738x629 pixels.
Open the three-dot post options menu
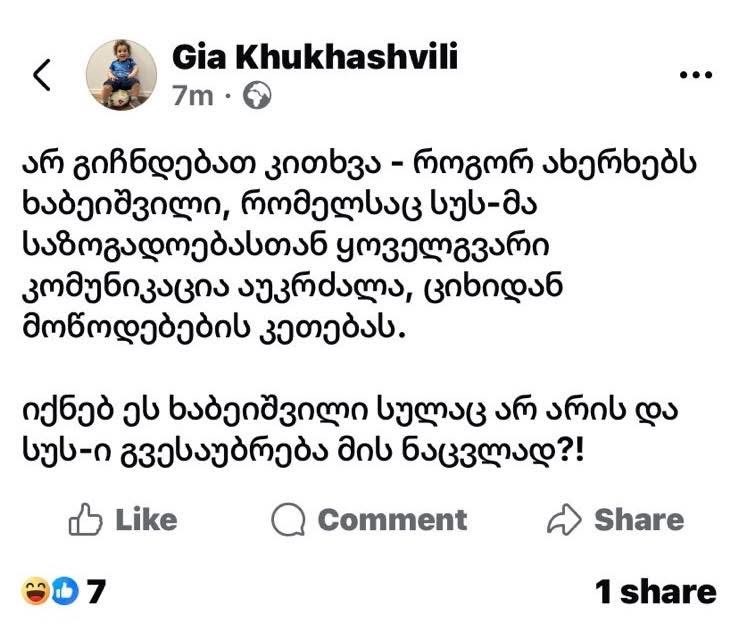tap(696, 76)
